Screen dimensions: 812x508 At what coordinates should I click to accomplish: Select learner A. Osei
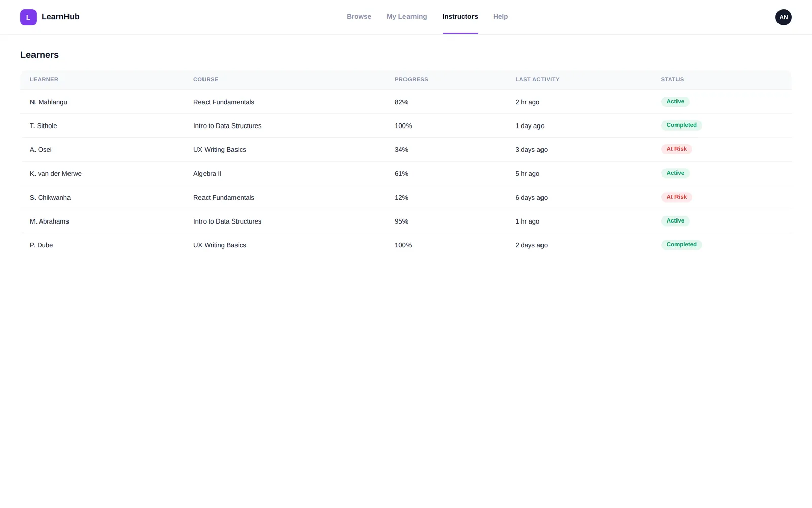tap(41, 150)
